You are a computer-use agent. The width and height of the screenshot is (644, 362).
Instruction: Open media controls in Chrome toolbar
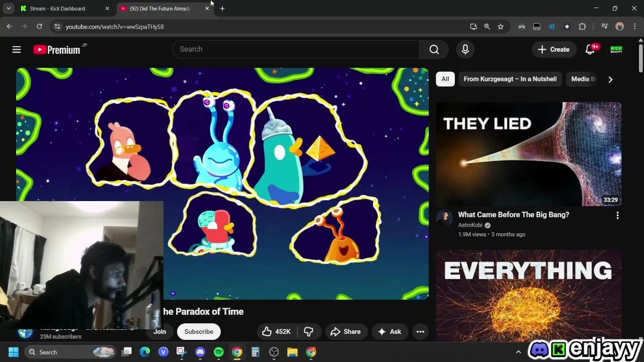pyautogui.click(x=605, y=27)
